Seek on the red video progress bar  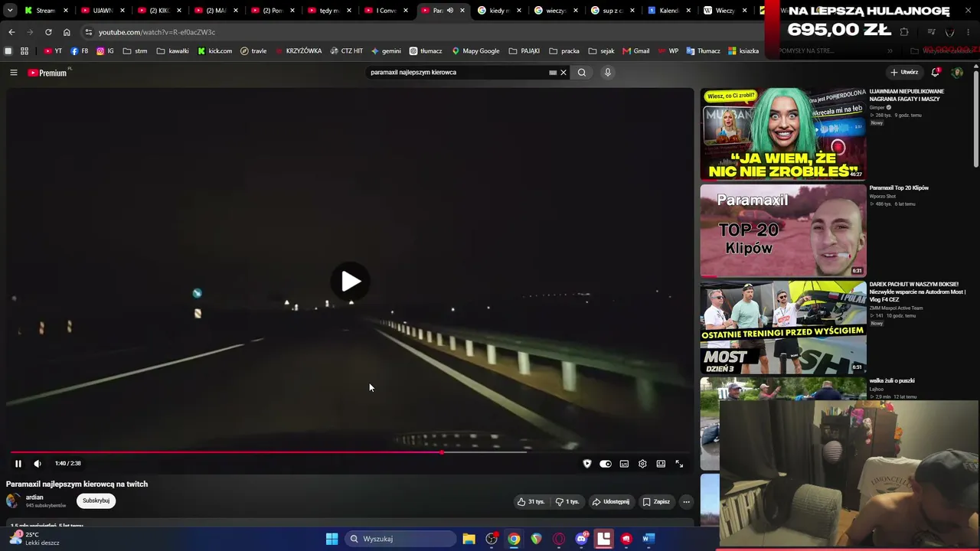coord(350,452)
